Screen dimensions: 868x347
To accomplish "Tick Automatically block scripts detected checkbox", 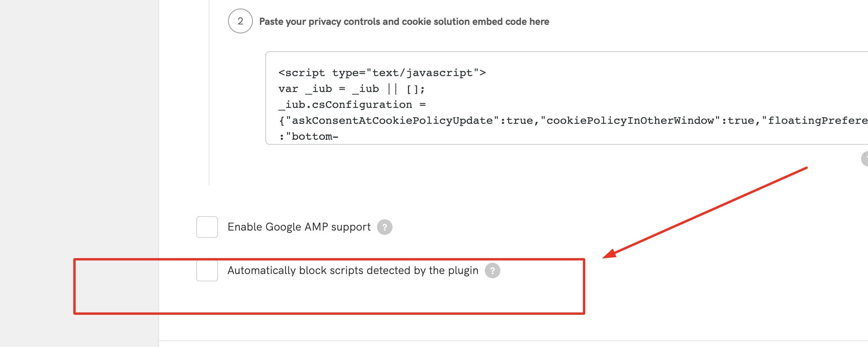I will coord(207,271).
